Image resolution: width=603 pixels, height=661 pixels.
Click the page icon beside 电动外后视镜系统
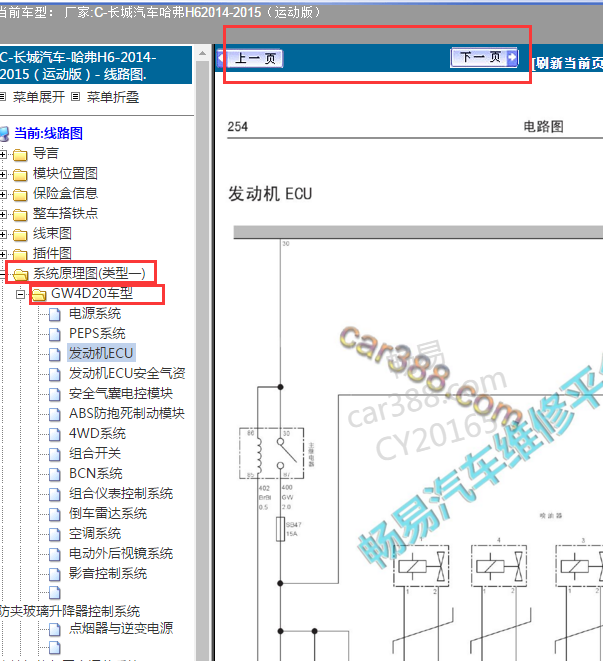pyautogui.click(x=54, y=555)
